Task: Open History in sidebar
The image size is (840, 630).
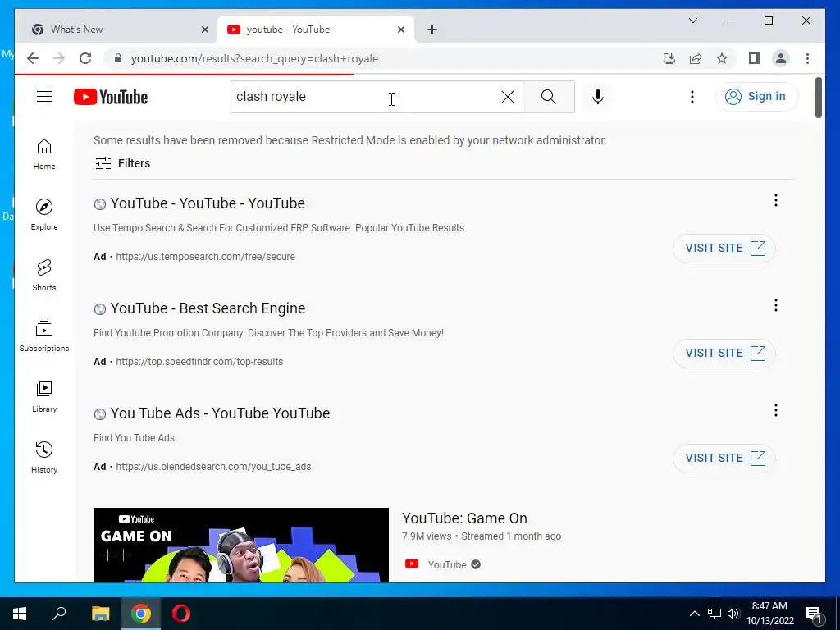Action: [44, 457]
